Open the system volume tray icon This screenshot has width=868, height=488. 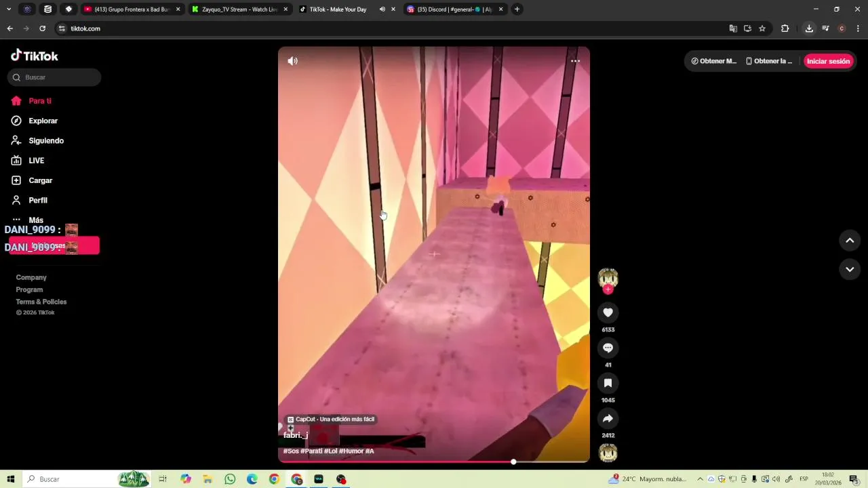[x=776, y=479]
